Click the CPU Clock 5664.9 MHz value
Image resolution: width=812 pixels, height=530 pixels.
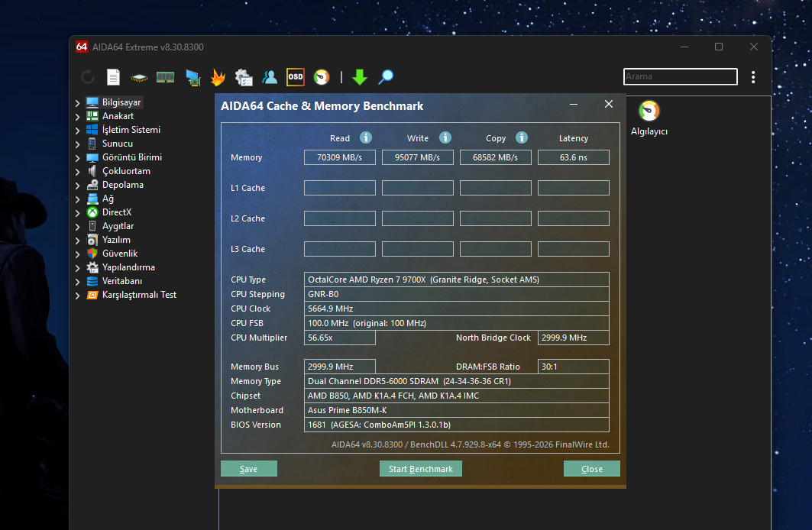click(x=456, y=309)
